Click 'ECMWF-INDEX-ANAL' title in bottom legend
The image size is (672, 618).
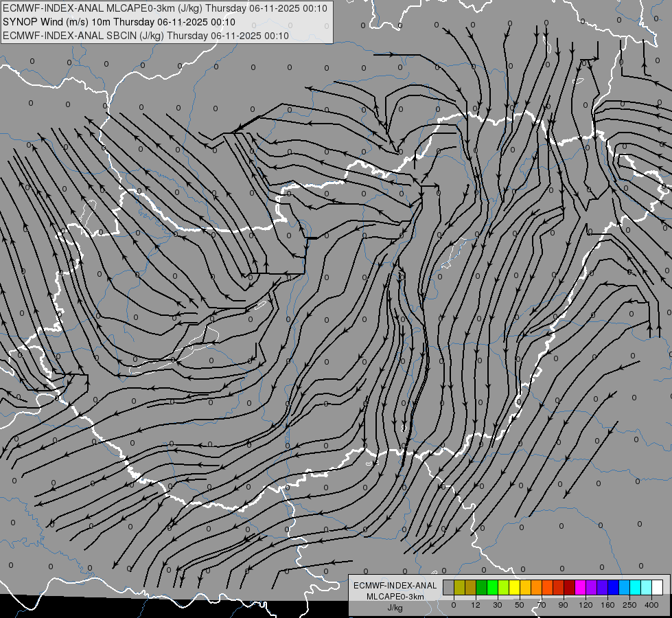point(395,586)
